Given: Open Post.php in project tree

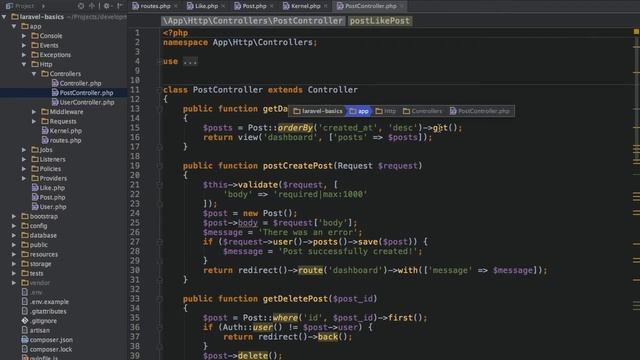Looking at the screenshot, I should (x=48, y=197).
